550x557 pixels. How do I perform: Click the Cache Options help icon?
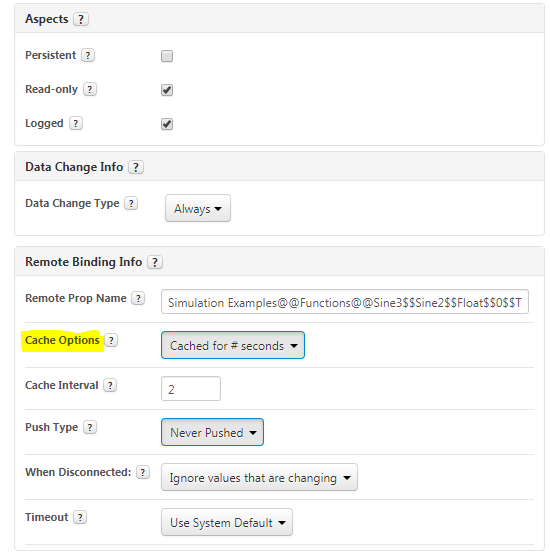[x=111, y=341]
